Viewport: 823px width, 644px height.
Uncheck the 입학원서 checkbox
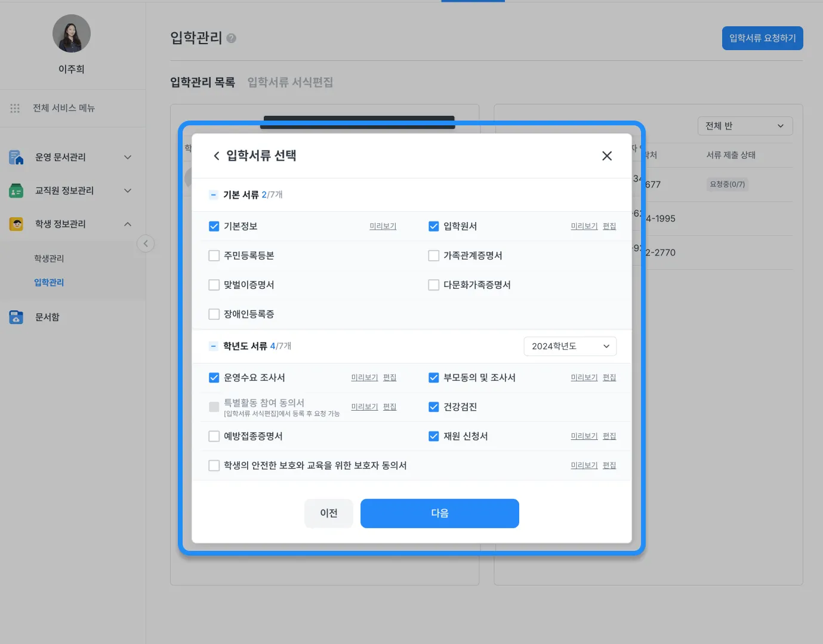click(434, 226)
